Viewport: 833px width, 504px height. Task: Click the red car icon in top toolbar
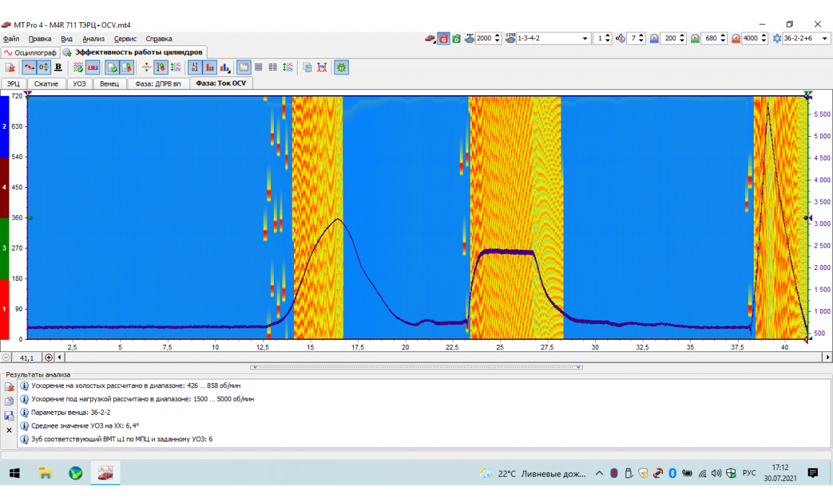pyautogui.click(x=430, y=38)
